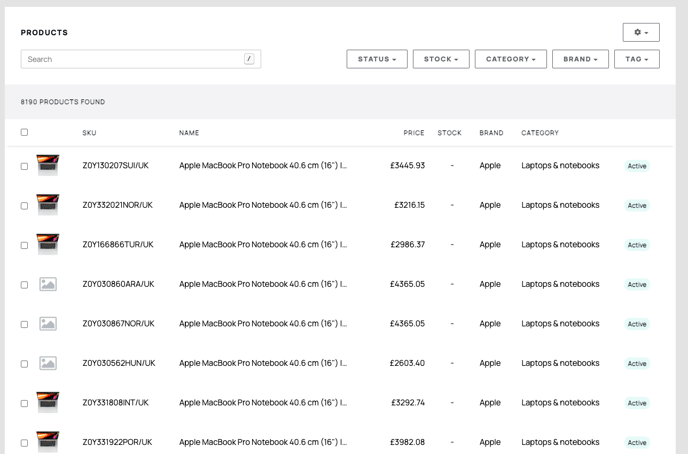Check the box for Z0Y030867NOR/UK
This screenshot has height=454, width=688.
point(24,324)
